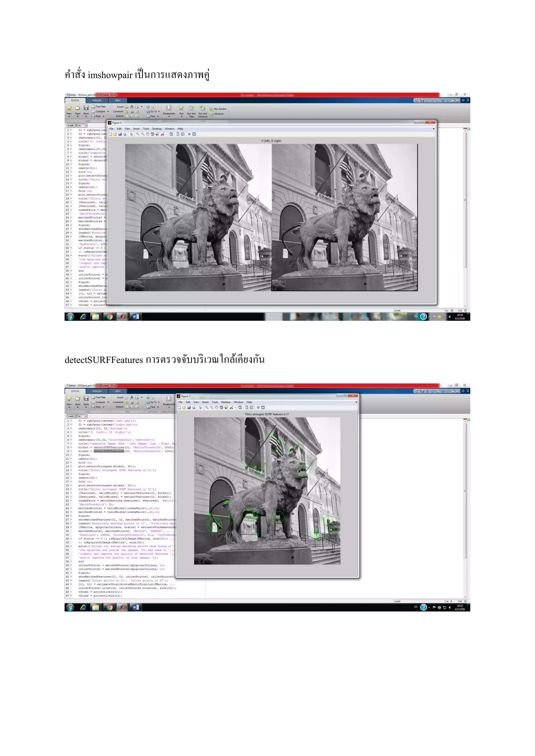Viewport: 535px width, 756px height.
Task: Click the Insert Colorbar icon in Figure 3's toolbar
Action: click(x=247, y=408)
